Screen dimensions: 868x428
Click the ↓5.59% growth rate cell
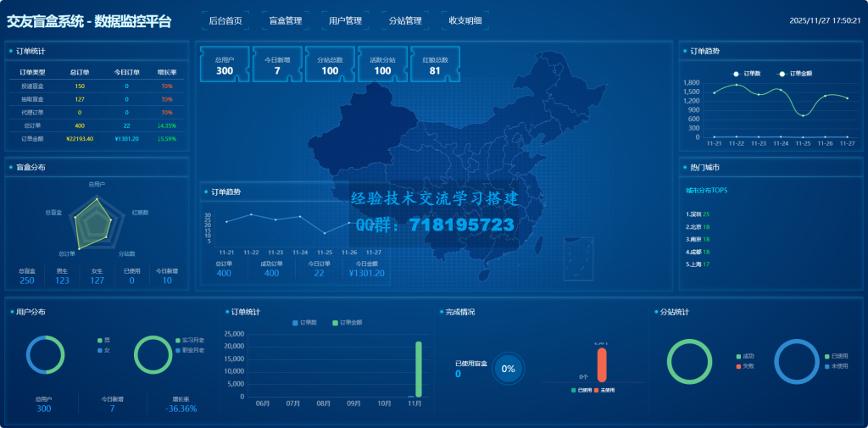[x=167, y=138]
